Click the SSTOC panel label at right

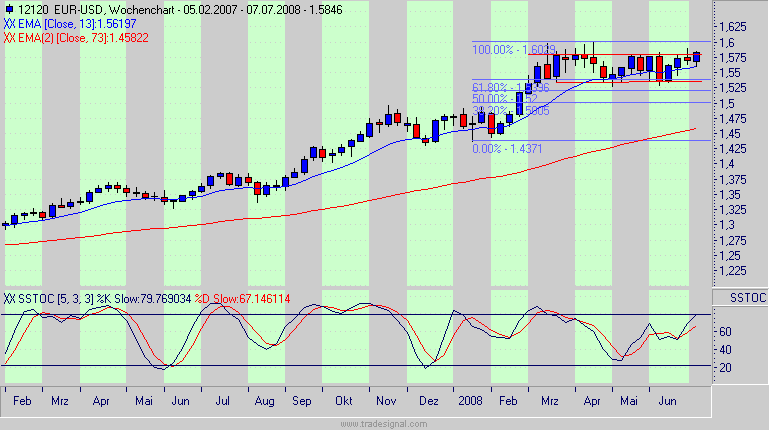pyautogui.click(x=747, y=298)
